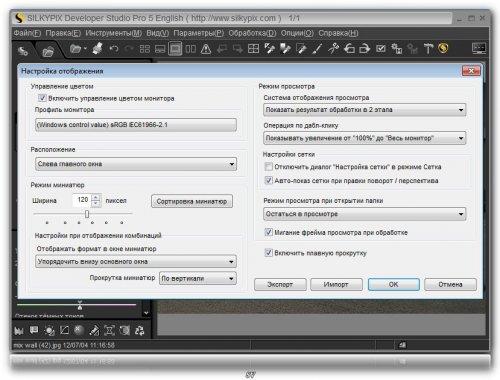Open the Обработка(D) menu

[252, 33]
